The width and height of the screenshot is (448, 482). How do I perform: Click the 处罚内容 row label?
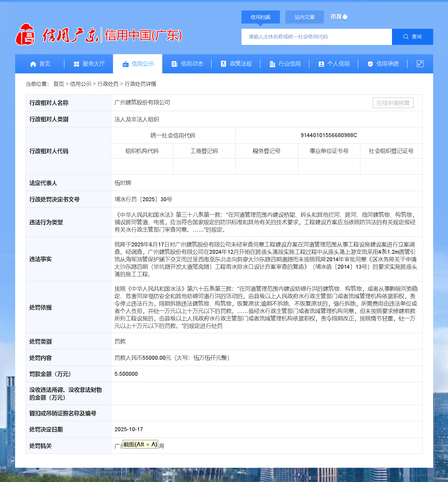41,358
